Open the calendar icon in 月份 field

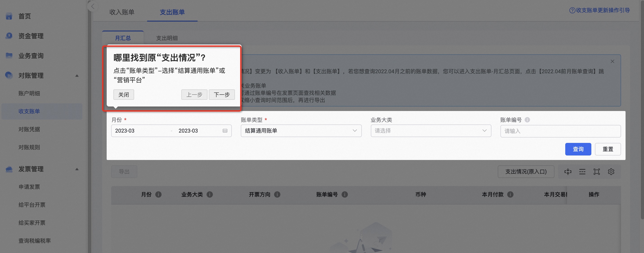tap(225, 131)
